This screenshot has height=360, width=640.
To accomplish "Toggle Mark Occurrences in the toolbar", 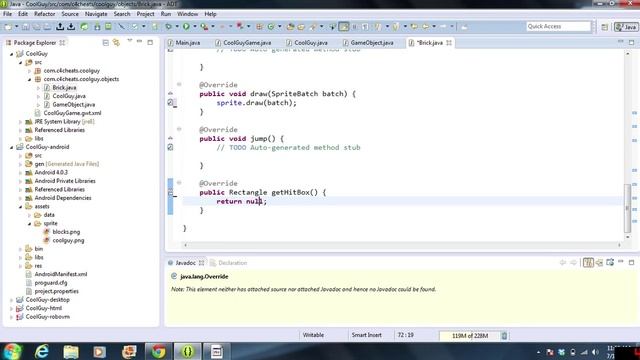I will pos(344,27).
